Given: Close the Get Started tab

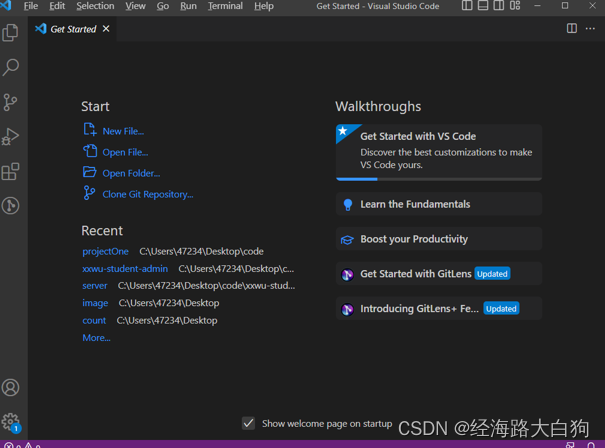Looking at the screenshot, I should 106,29.
